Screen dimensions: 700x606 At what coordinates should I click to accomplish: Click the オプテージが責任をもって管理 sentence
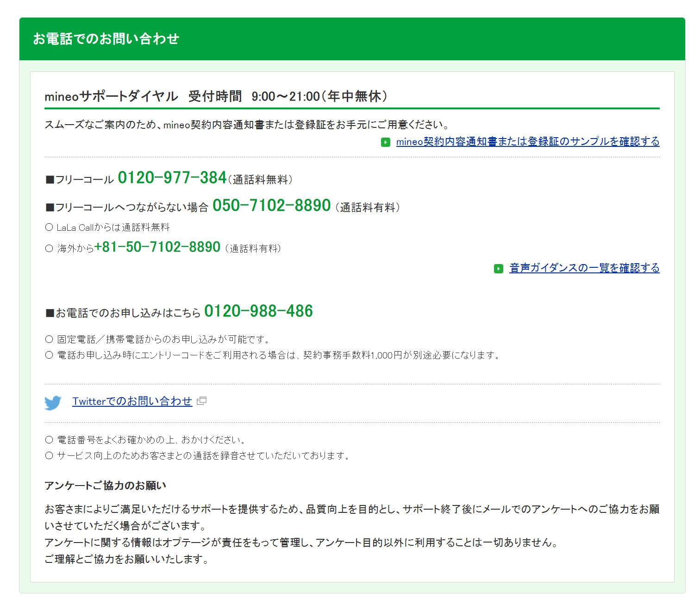pos(301,543)
